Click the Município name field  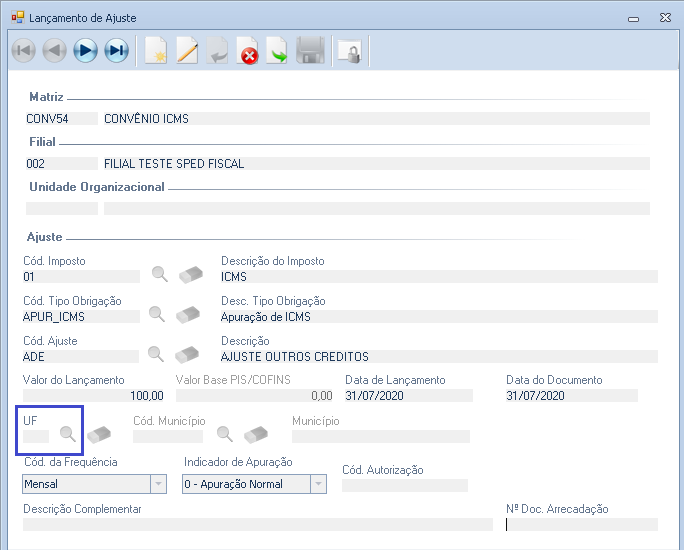(381, 437)
